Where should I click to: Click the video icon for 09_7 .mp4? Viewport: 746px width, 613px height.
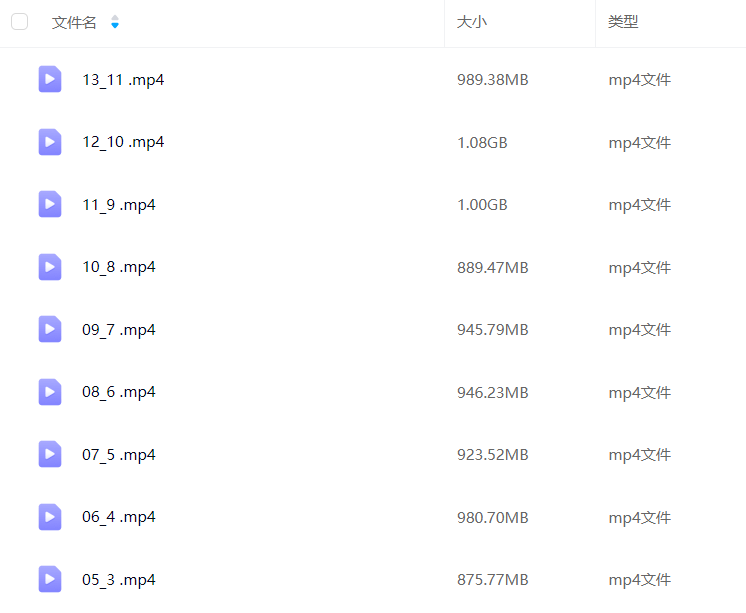pyautogui.click(x=50, y=329)
